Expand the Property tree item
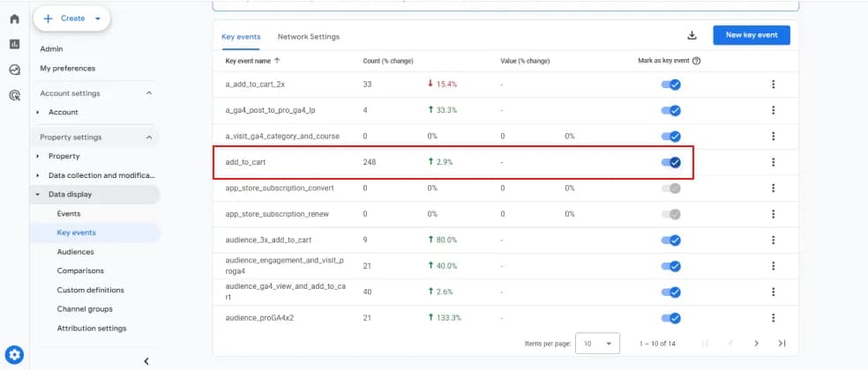 pyautogui.click(x=38, y=157)
